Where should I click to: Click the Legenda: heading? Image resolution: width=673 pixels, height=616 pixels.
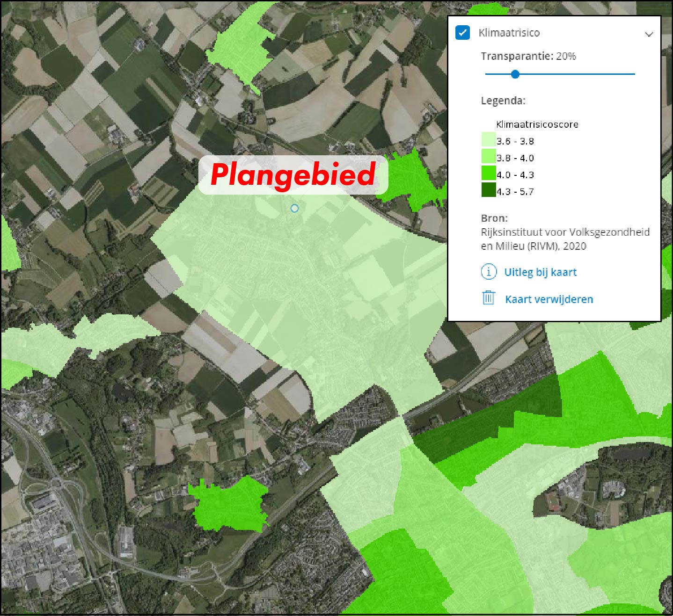pyautogui.click(x=503, y=101)
